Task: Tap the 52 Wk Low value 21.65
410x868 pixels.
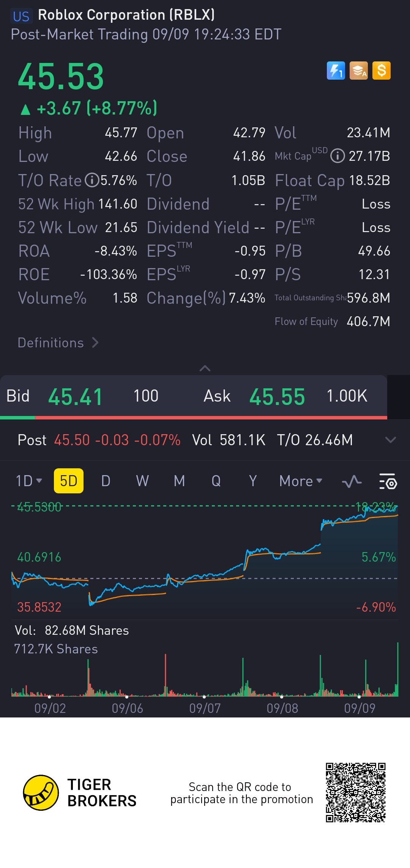Action: click(x=121, y=228)
